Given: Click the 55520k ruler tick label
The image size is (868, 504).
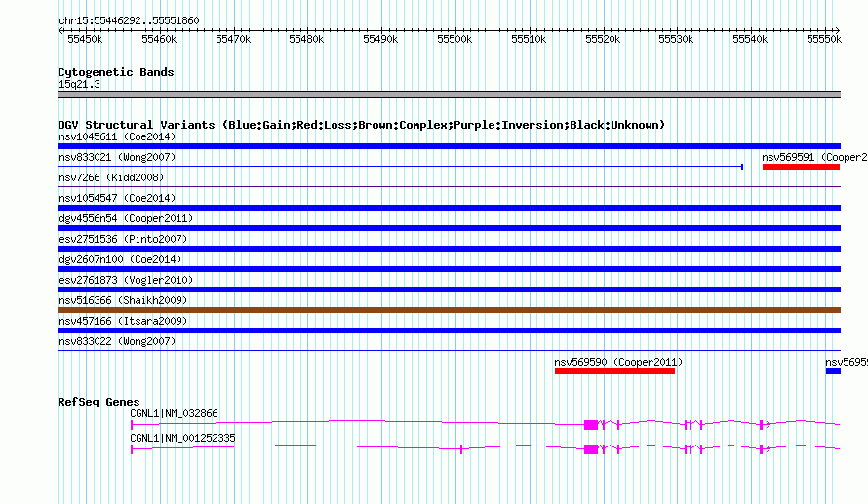Looking at the screenshot, I should pyautogui.click(x=603, y=39).
